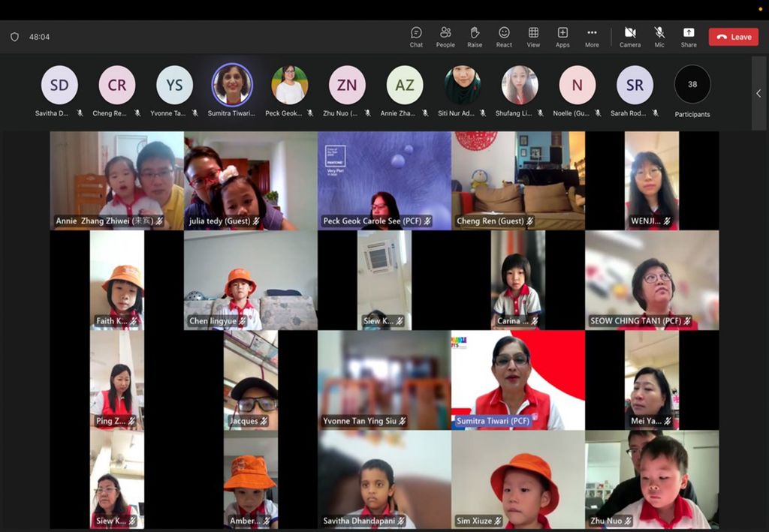Click muted mic icon on Sim Xiuze label
Screen dimensions: 769x532
click(x=498, y=521)
